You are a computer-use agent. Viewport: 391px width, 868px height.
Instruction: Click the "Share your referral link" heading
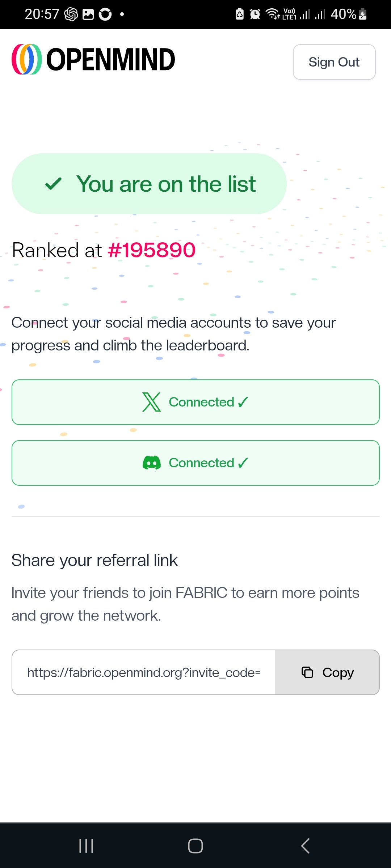click(94, 560)
